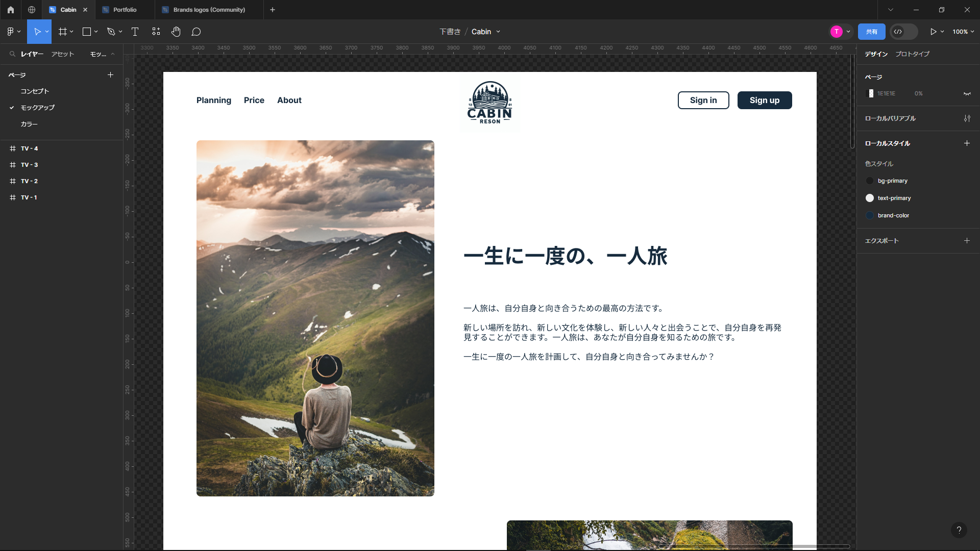
Task: Open the help question mark button
Action: 959,530
